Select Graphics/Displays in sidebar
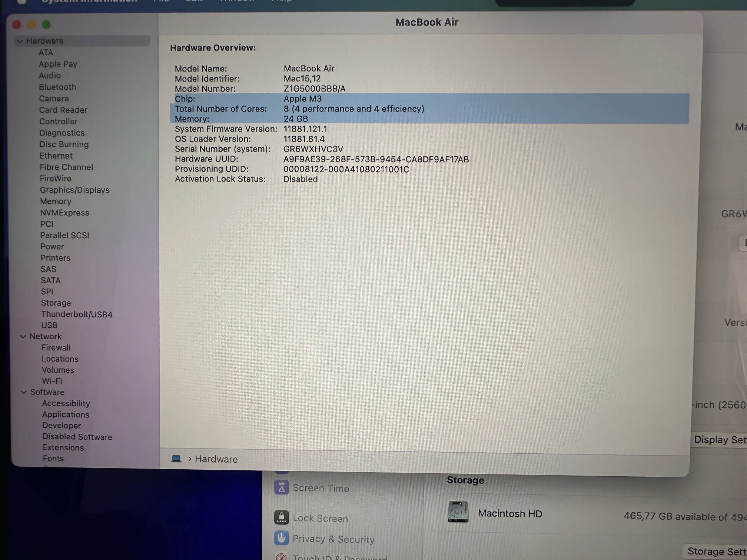747x560 pixels. pyautogui.click(x=74, y=190)
